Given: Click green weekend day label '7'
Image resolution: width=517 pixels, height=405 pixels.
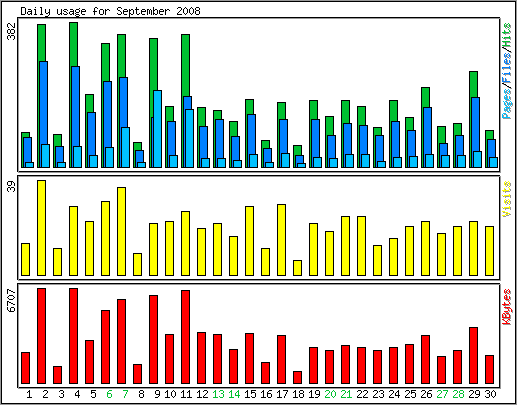Looking at the screenshot, I should point(125,394).
